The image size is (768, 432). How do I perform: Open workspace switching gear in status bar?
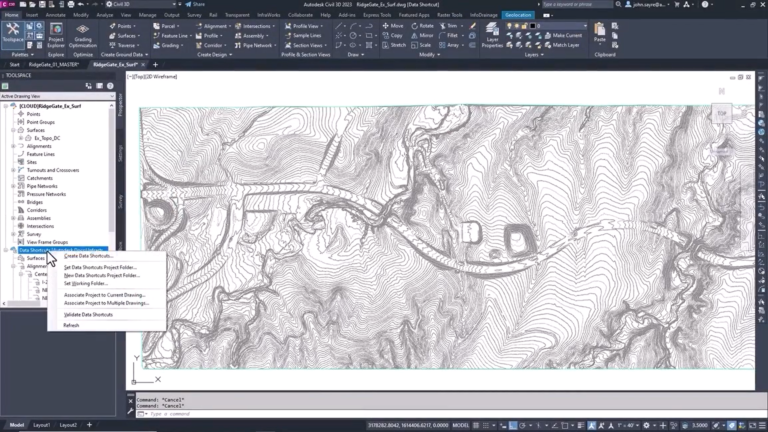(647, 425)
